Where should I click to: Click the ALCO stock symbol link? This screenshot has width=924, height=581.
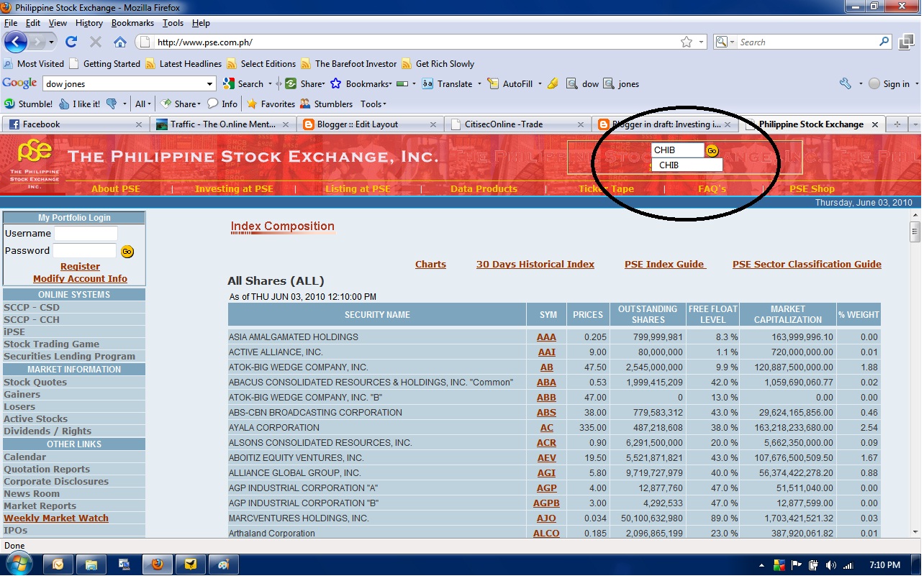tap(546, 533)
